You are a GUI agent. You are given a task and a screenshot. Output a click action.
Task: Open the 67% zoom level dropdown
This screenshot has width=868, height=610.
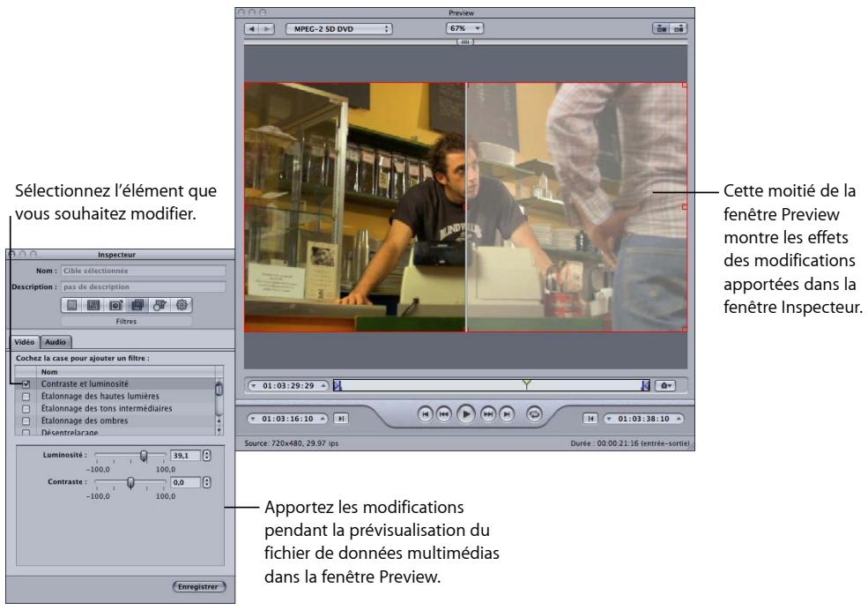[x=465, y=27]
